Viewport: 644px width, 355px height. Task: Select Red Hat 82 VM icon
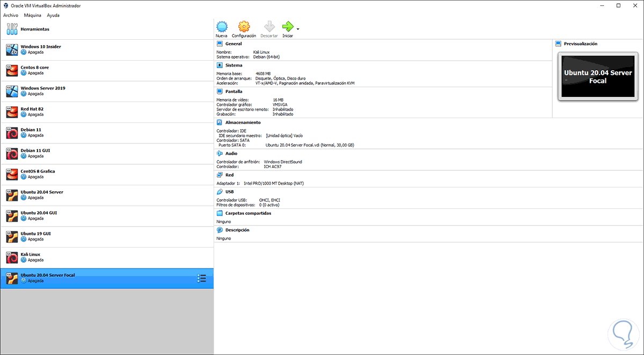[x=12, y=112]
